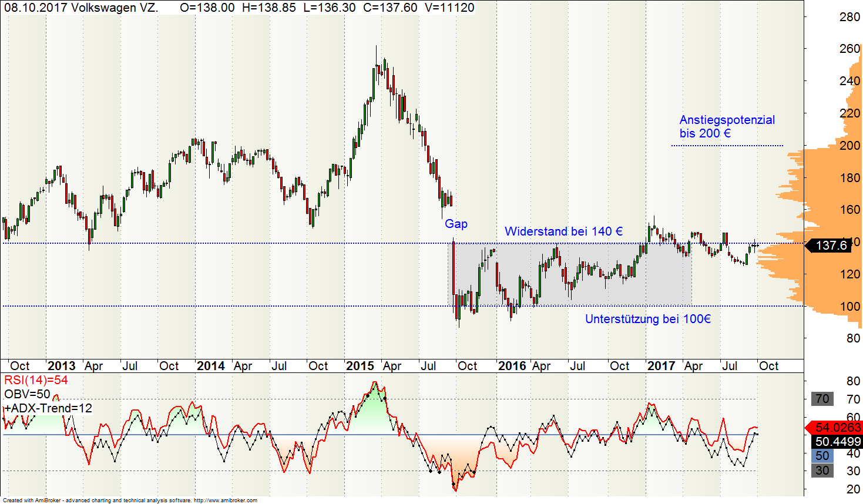The image size is (863, 504).
Task: Select the 'O=138.00' open value
Action: (207, 8)
